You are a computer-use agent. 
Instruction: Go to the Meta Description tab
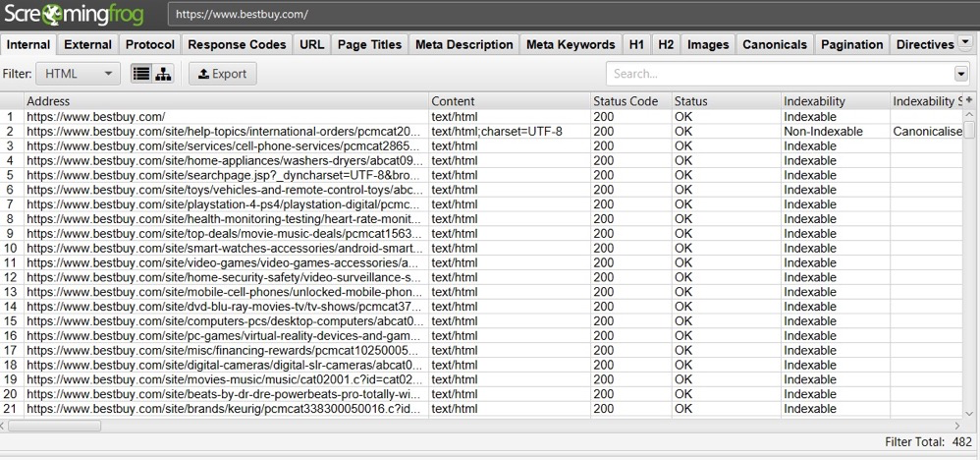[463, 44]
